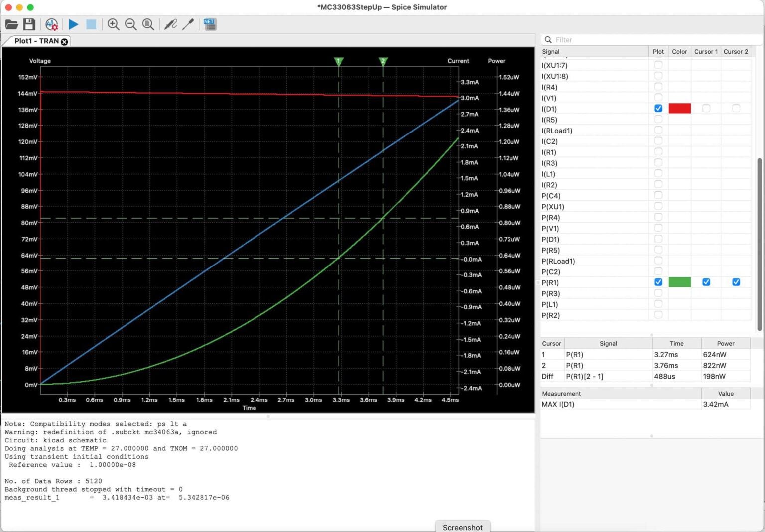This screenshot has width=765, height=532.
Task: Save the current workbook
Action: (x=29, y=24)
